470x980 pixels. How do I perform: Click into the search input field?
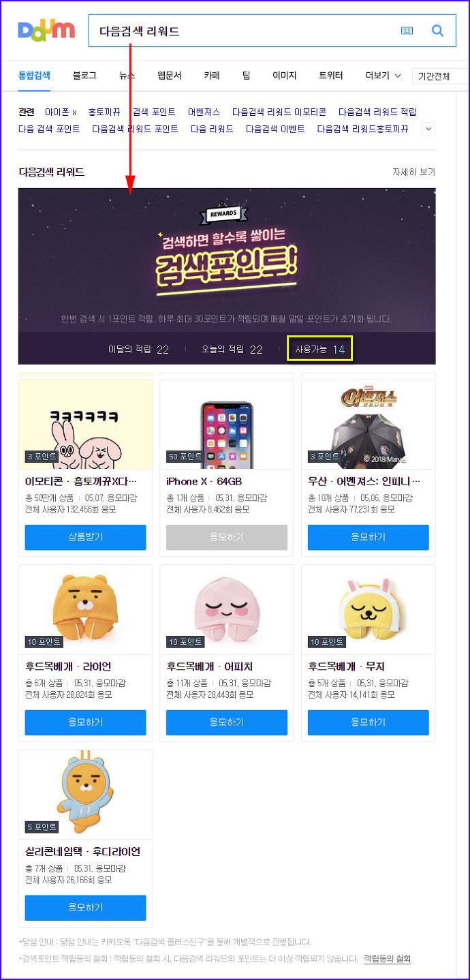(245, 31)
